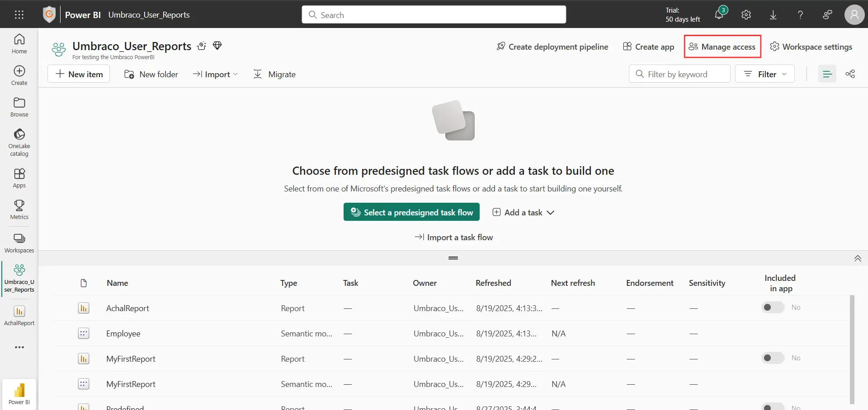868x410 pixels.
Task: Click the Umbraco_User_Reports breadcrumb in header
Action: (x=149, y=14)
